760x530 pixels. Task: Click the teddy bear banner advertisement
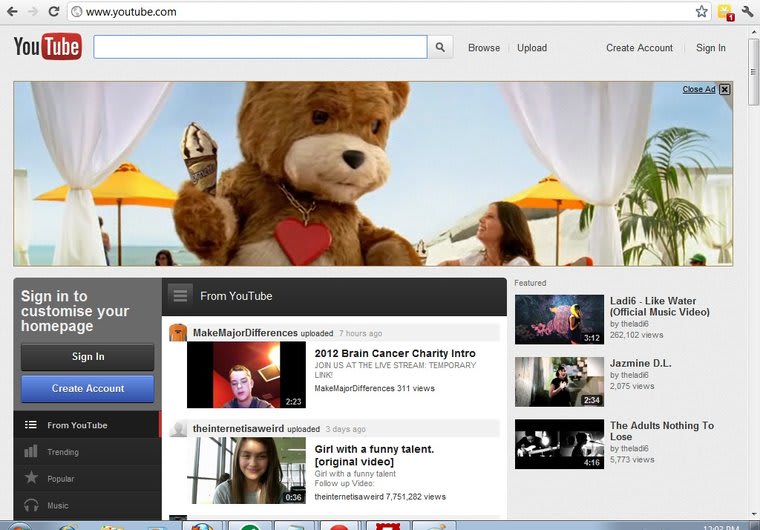373,174
